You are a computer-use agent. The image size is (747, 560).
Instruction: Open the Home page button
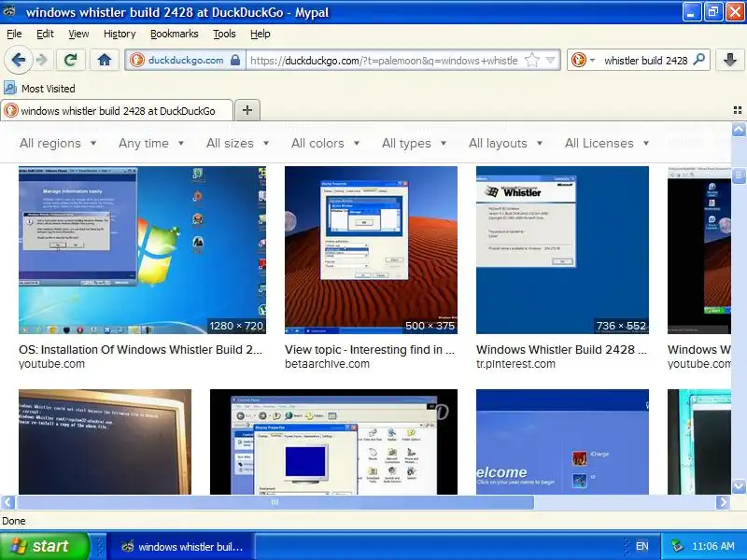click(105, 60)
